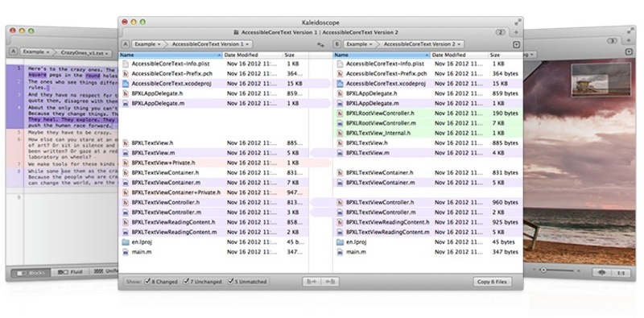644x318 pixels.
Task: Sort pane B by the Size column
Action: 506,55
